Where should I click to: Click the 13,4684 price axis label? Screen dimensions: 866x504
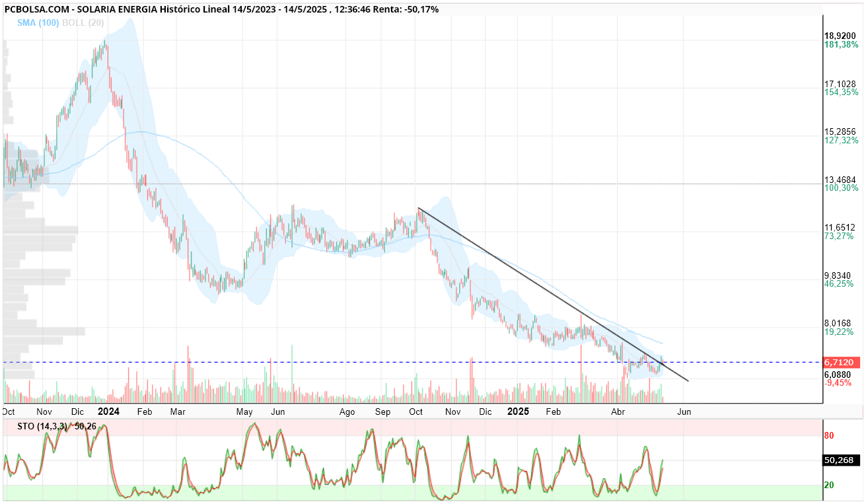840,180
